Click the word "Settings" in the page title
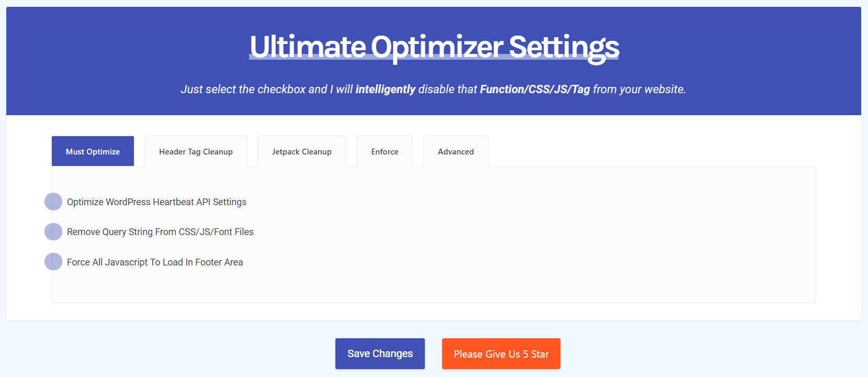868x377 pixels. tap(563, 47)
